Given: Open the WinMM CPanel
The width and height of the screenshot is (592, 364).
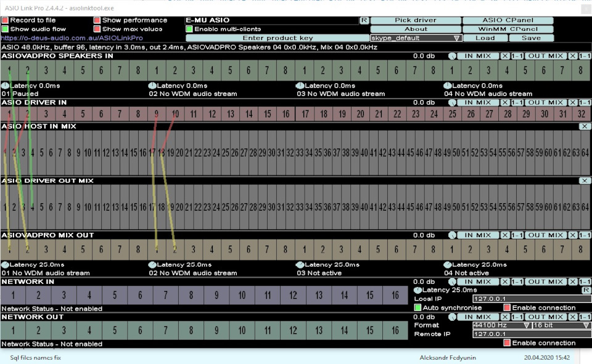Looking at the screenshot, I should point(508,29).
